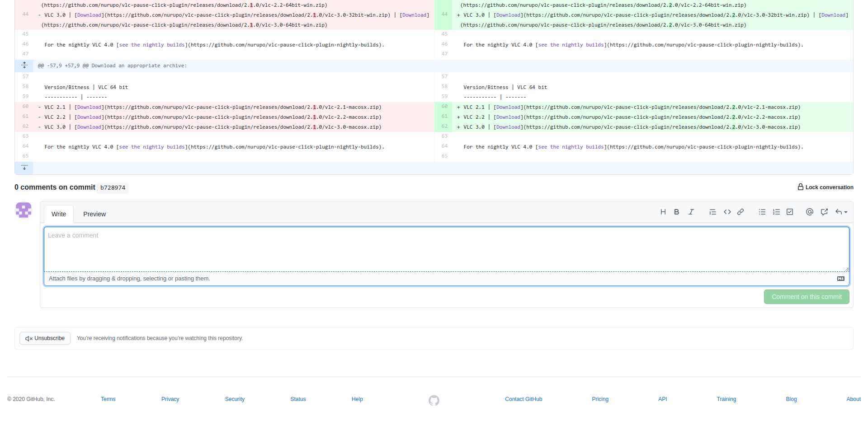Insert a bulleted list
Image resolution: width=868 pixels, height=429 pixels.
[762, 212]
